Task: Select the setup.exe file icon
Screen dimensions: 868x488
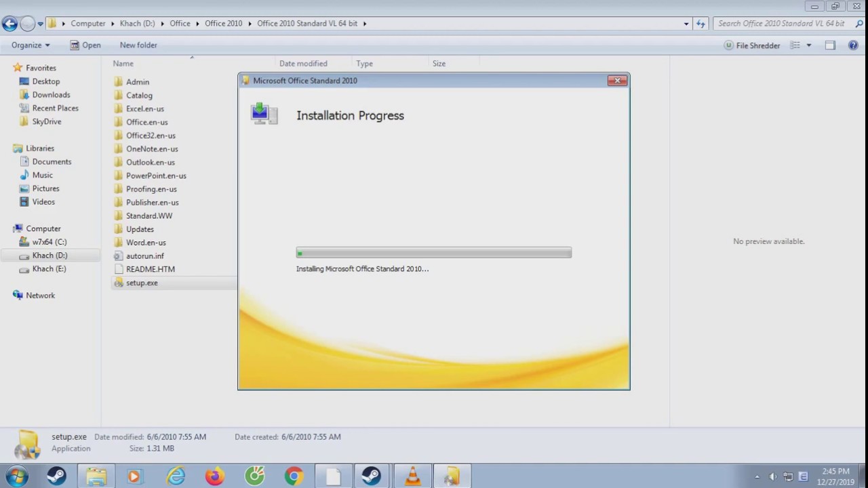Action: 119,283
